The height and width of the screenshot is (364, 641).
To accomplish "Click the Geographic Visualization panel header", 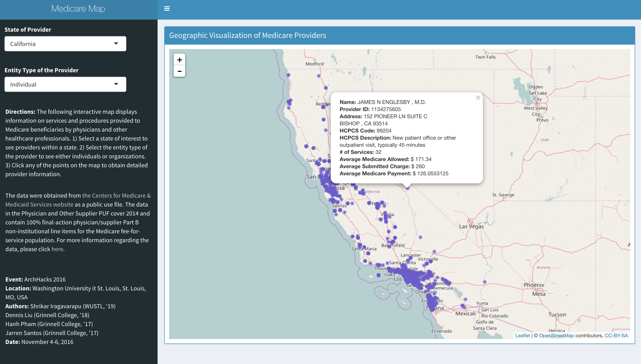I will click(248, 35).
